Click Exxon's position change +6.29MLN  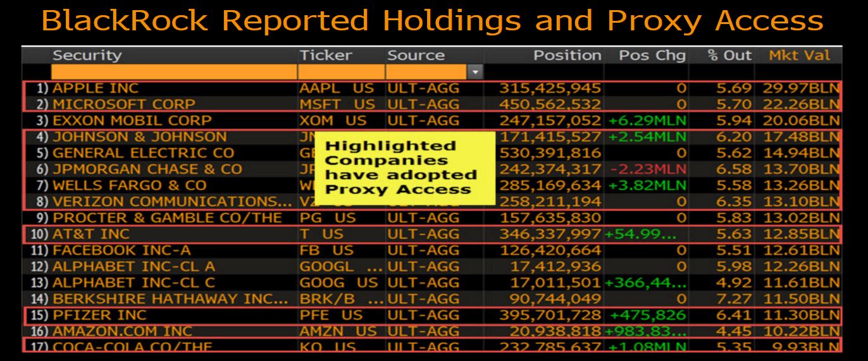point(646,120)
